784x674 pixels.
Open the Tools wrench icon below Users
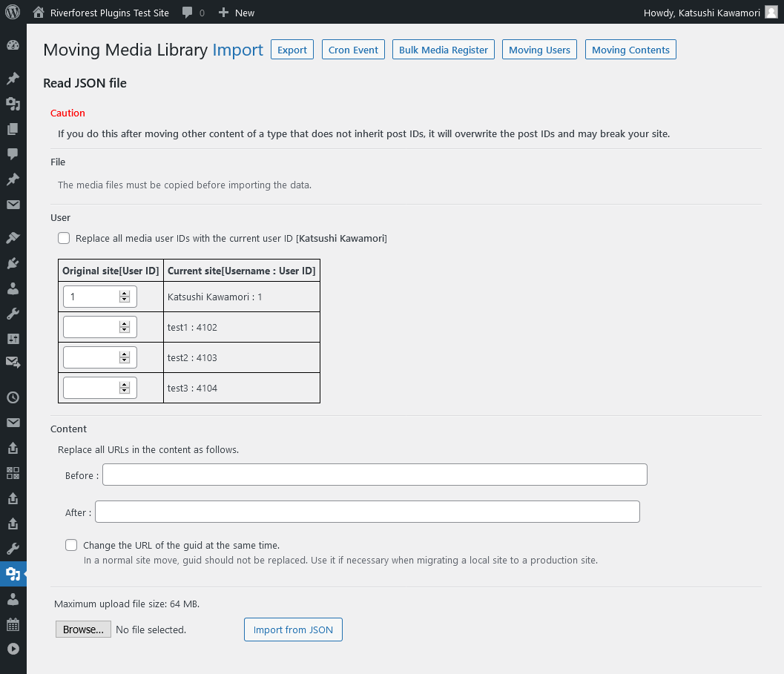pyautogui.click(x=13, y=314)
